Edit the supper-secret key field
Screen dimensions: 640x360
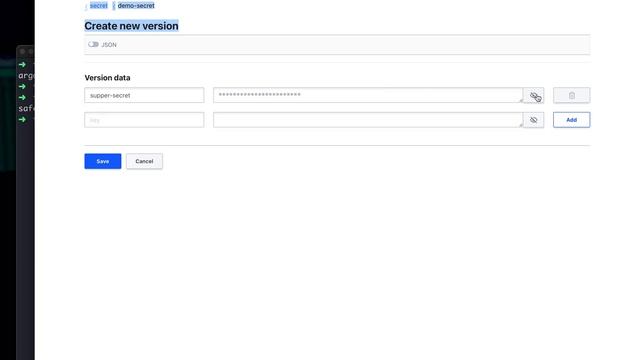144,96
